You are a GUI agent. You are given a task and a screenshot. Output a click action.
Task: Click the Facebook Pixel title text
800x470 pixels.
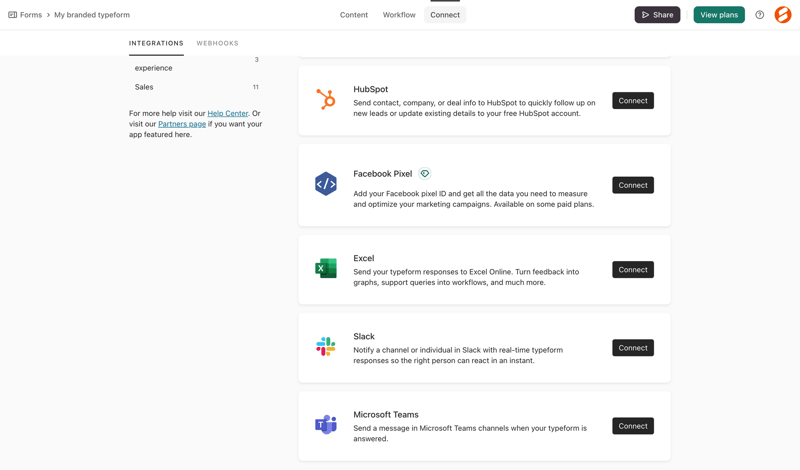pos(383,174)
